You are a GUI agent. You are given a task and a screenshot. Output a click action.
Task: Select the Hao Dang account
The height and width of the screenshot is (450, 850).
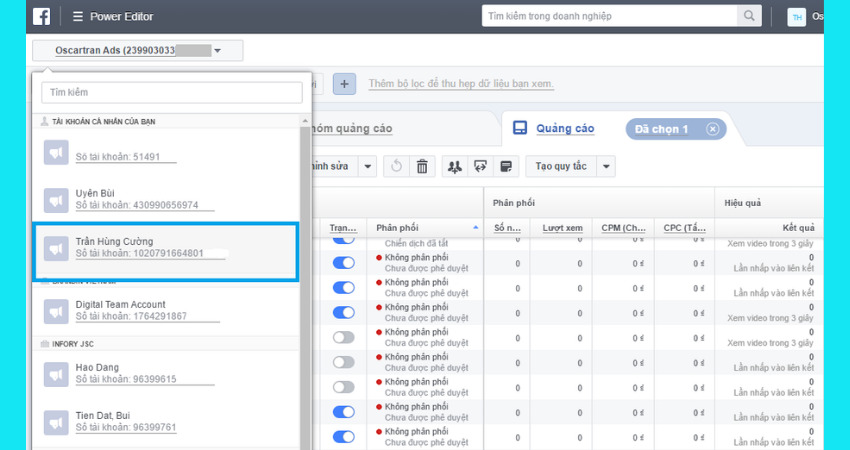166,374
